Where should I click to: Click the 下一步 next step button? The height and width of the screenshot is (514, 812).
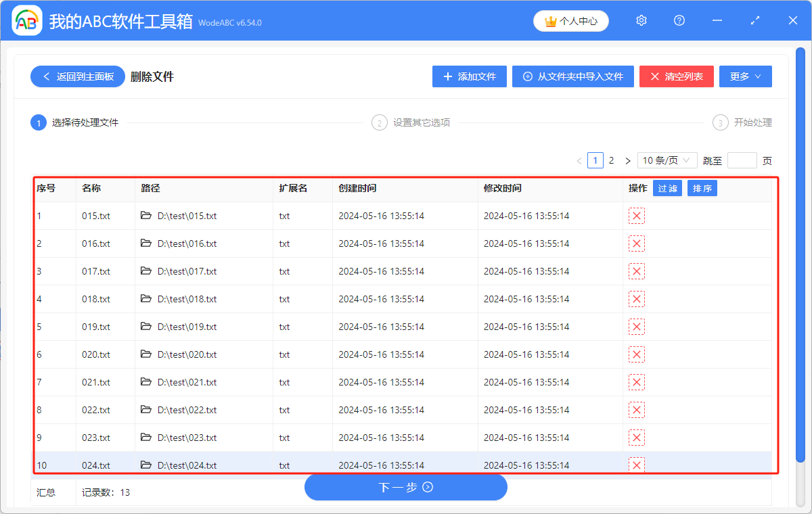[405, 487]
